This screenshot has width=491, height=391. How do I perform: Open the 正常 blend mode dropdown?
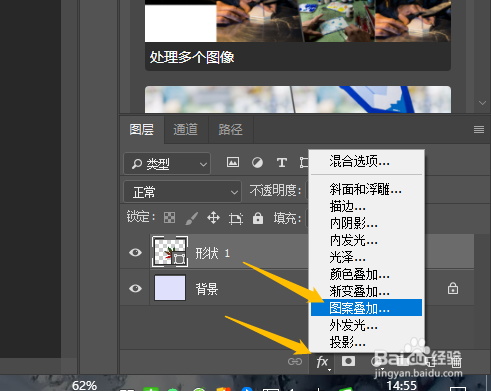point(182,192)
